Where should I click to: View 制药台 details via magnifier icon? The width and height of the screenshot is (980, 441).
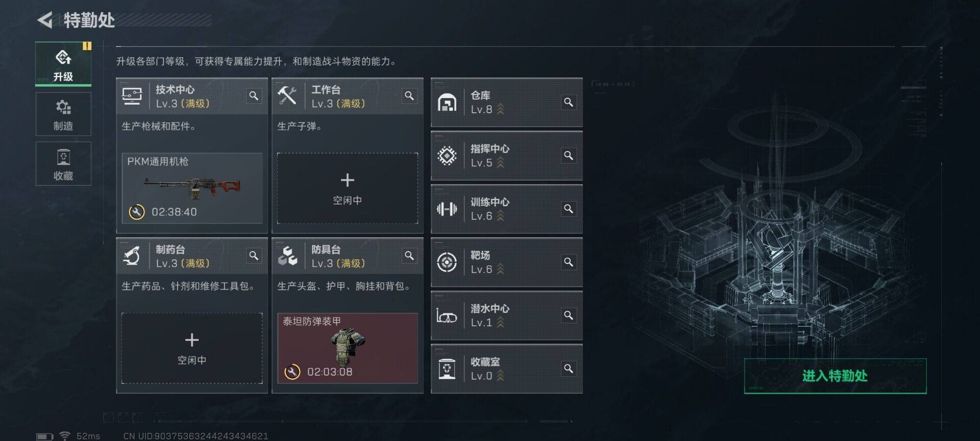click(x=254, y=256)
